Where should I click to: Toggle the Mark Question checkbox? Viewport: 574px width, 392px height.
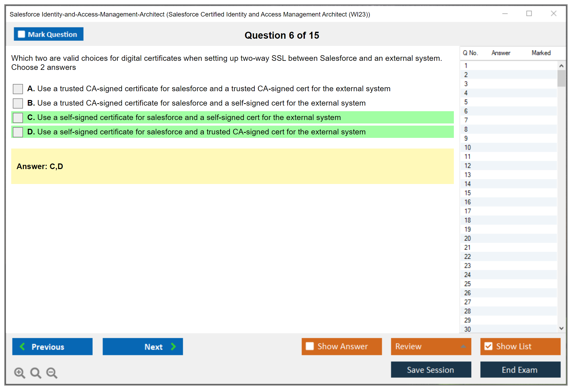(x=21, y=34)
